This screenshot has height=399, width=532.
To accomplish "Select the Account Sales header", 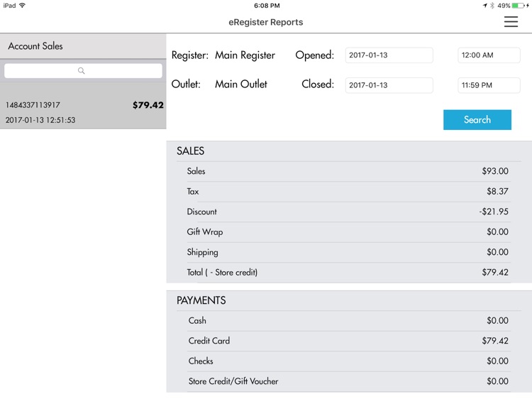I will click(x=83, y=46).
